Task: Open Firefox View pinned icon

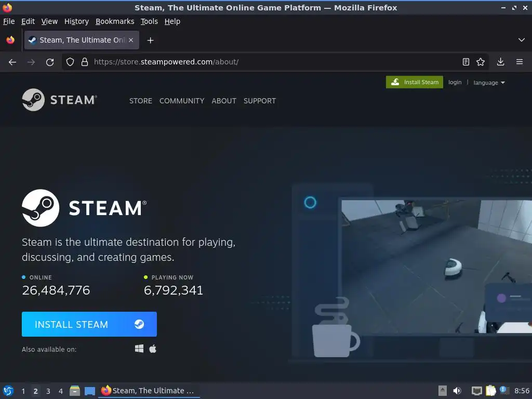Action: tap(10, 40)
